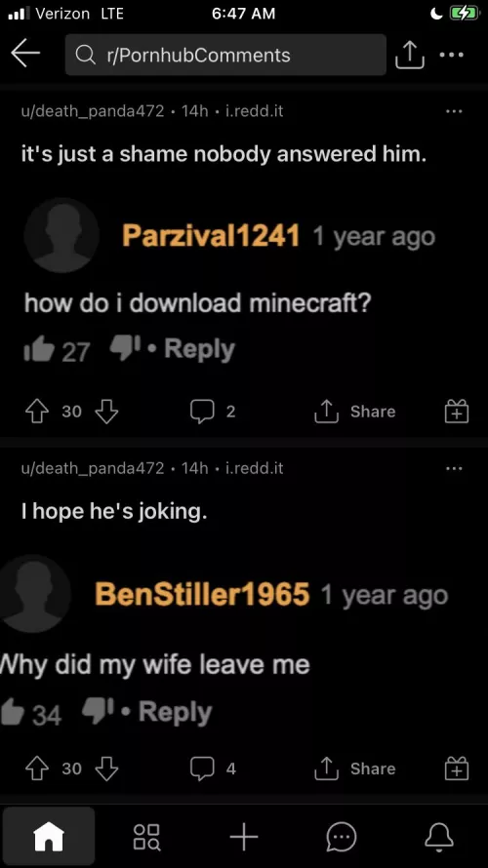Tap the r/PornhubComments search field
The height and width of the screenshot is (868, 488).
(225, 55)
